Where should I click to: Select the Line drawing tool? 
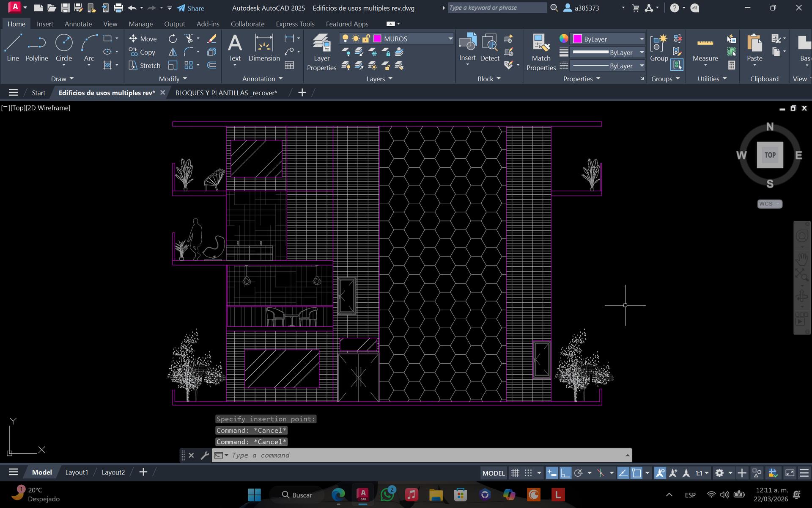[x=13, y=47]
